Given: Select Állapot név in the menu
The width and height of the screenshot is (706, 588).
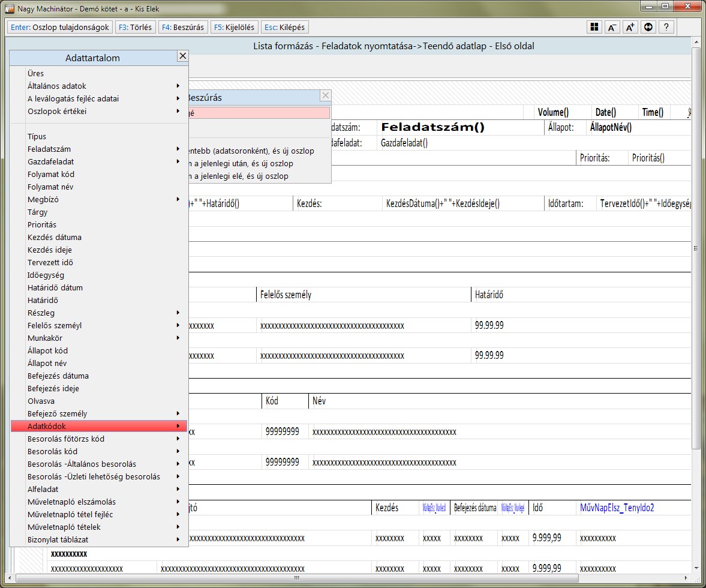Looking at the screenshot, I should point(47,363).
